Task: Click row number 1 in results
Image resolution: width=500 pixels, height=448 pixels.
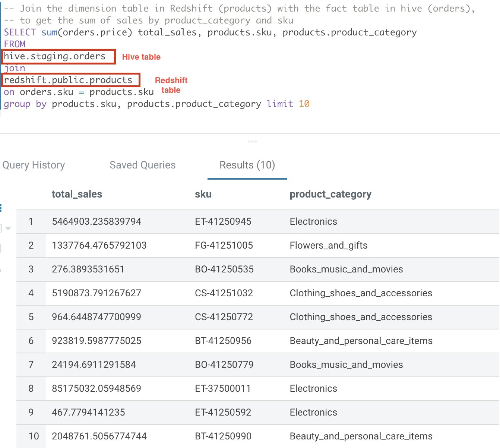Action: pyautogui.click(x=31, y=221)
